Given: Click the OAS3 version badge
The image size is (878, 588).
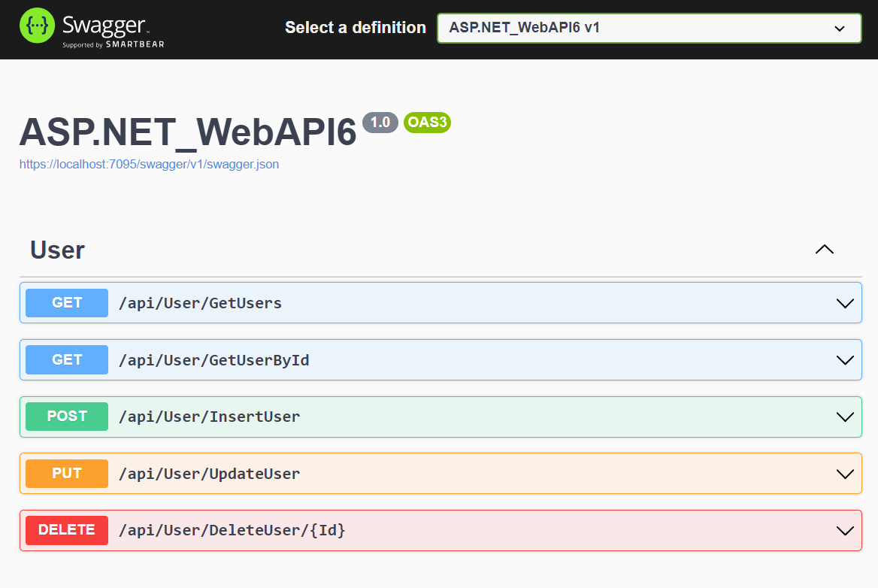Looking at the screenshot, I should tap(427, 122).
